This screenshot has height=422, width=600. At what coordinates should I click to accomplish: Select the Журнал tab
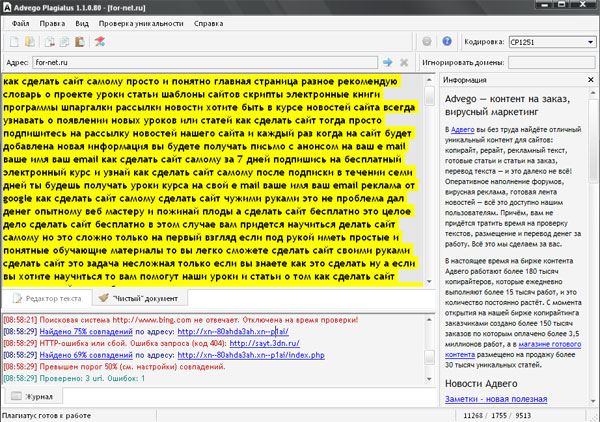(x=33, y=396)
